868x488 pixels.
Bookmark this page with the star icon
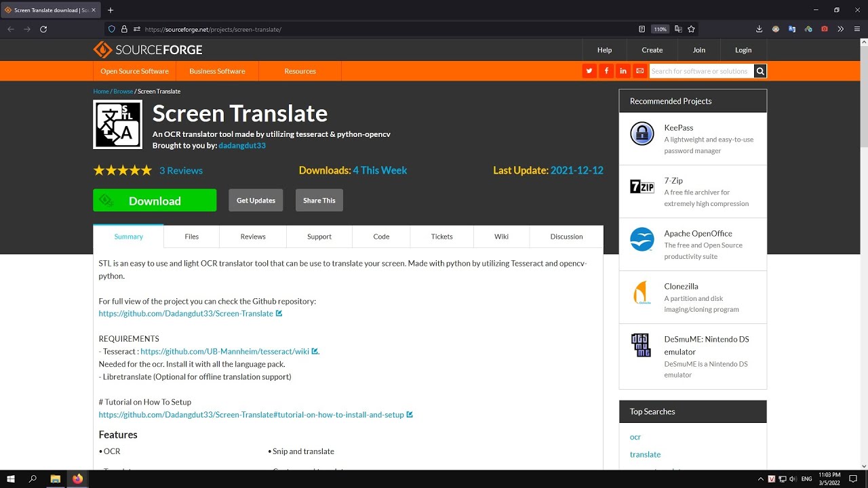pos(691,29)
